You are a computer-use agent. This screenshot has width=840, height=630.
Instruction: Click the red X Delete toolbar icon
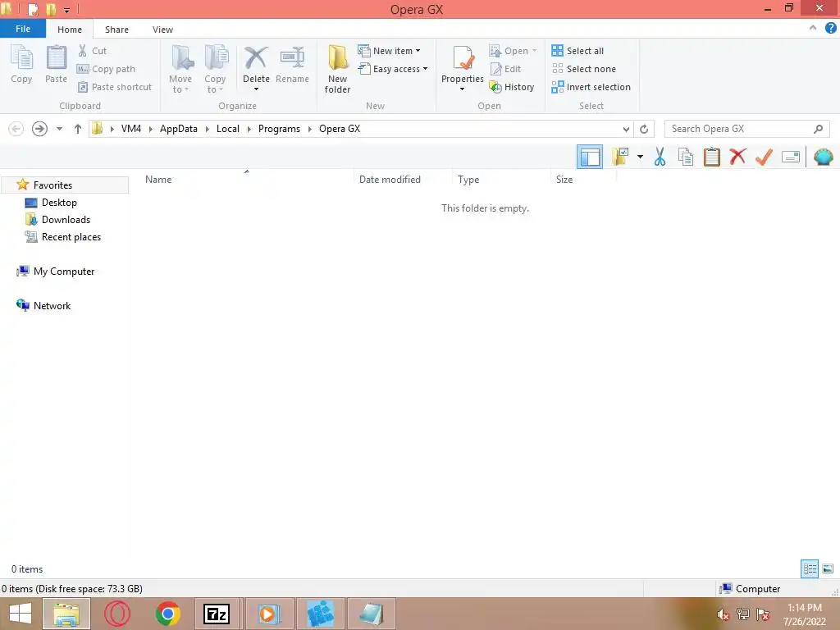(x=737, y=157)
